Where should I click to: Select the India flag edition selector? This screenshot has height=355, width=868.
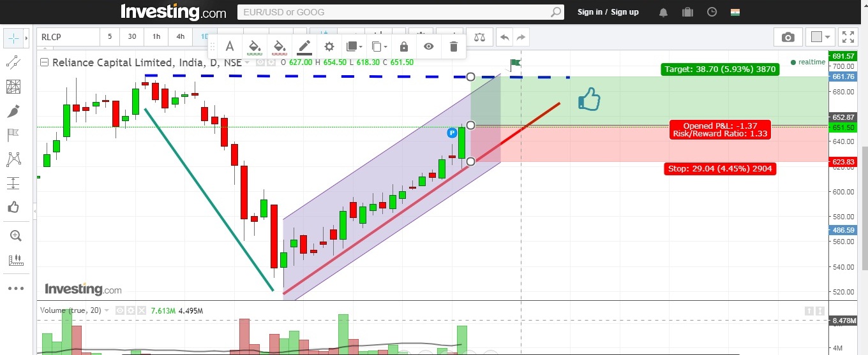735,12
